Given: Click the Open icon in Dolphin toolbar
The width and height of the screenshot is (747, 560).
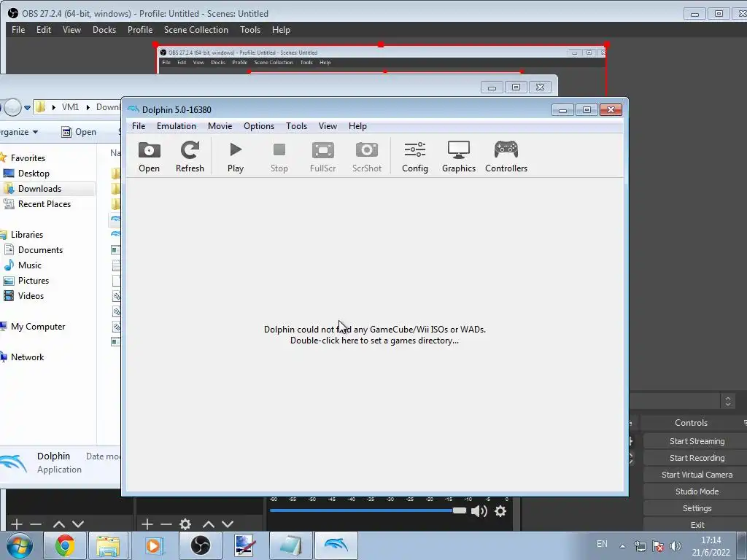Looking at the screenshot, I should pos(149,157).
